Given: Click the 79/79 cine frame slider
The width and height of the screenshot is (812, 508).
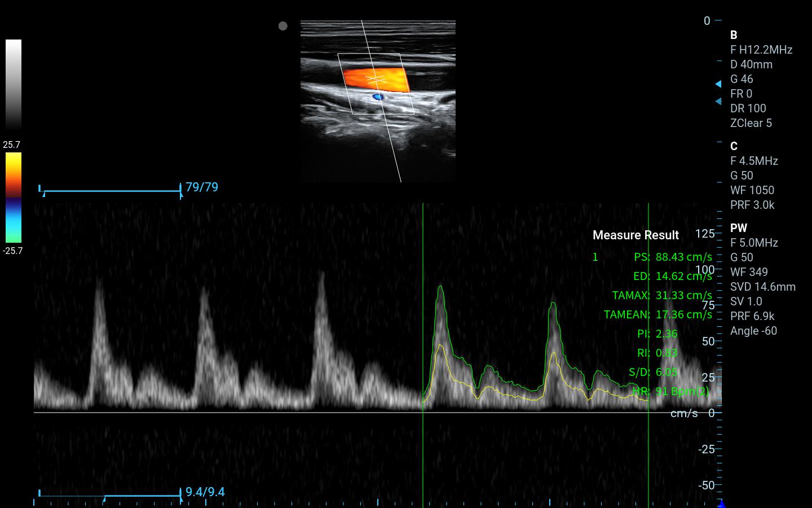Looking at the screenshot, I should click(x=111, y=191).
